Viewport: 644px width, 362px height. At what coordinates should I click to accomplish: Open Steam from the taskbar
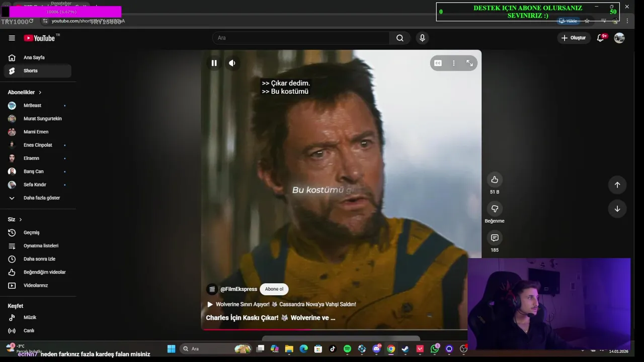pos(406,349)
